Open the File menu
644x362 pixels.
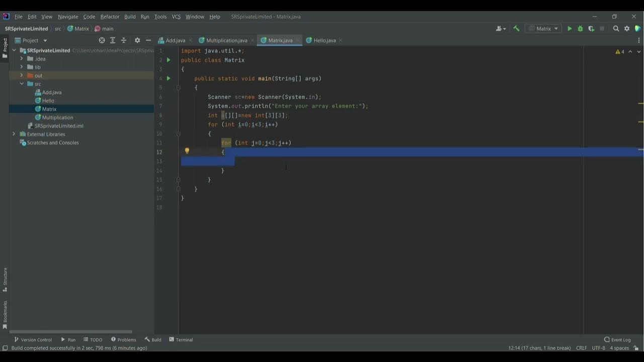click(x=19, y=17)
